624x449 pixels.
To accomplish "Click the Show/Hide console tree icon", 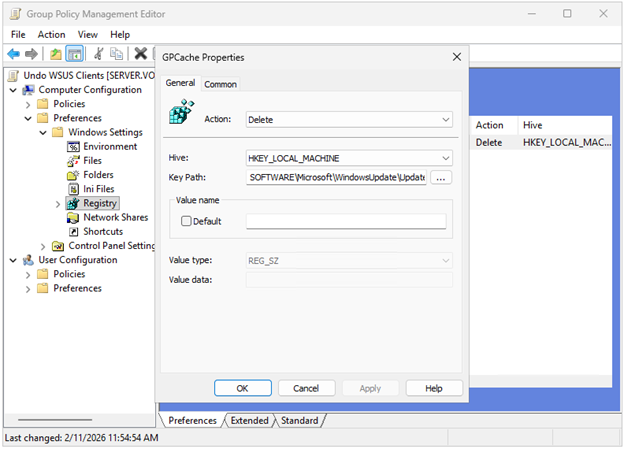I will [75, 54].
